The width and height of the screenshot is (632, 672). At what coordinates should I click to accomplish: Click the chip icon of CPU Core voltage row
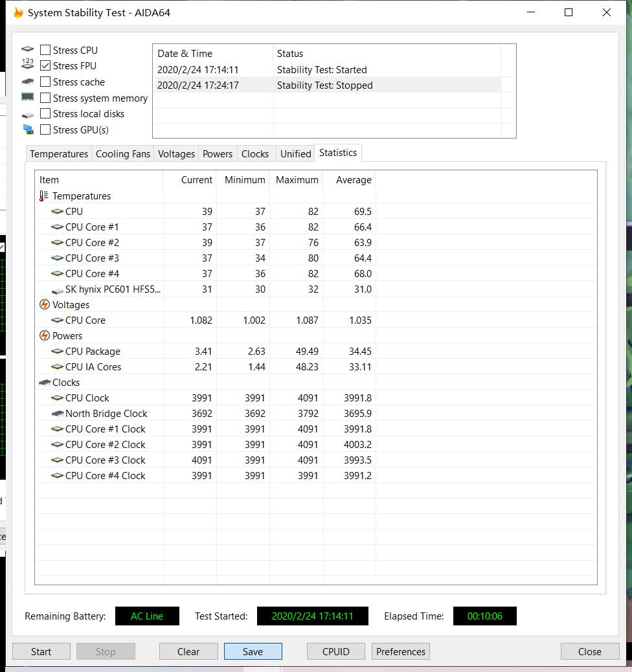tap(57, 320)
